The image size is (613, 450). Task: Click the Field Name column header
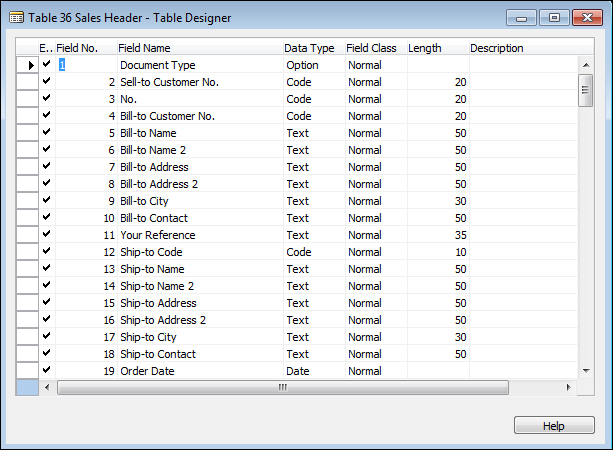(x=200, y=48)
